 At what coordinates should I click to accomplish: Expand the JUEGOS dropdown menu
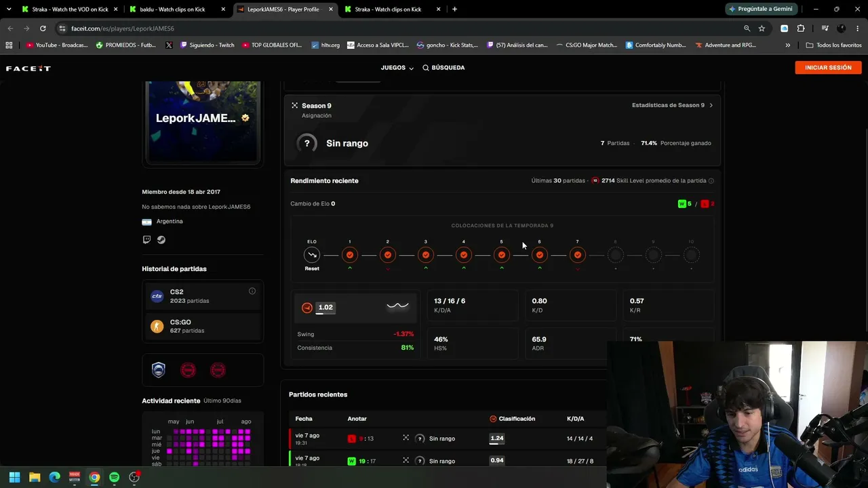coord(397,68)
